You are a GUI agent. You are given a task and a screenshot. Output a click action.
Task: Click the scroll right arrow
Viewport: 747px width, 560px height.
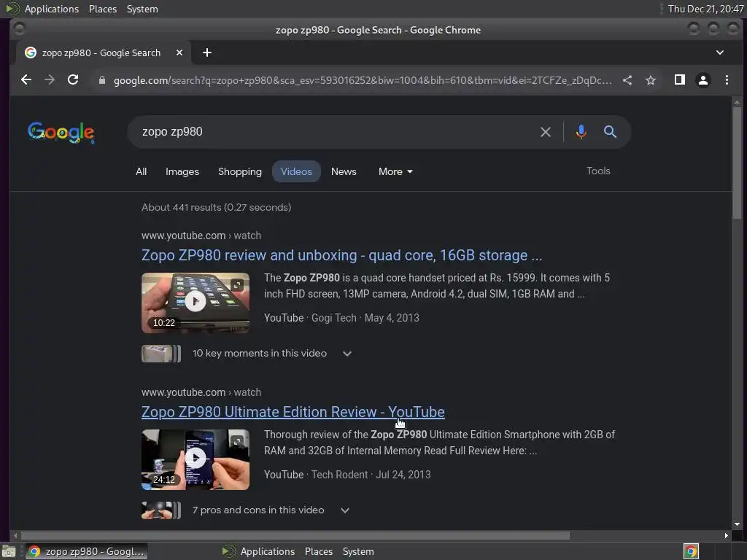pos(726,536)
